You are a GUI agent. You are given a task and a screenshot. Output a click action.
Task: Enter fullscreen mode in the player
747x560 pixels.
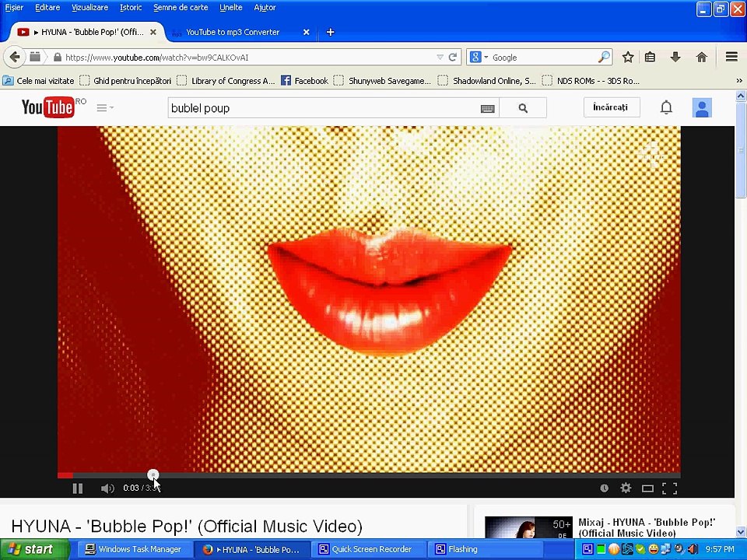click(x=669, y=488)
